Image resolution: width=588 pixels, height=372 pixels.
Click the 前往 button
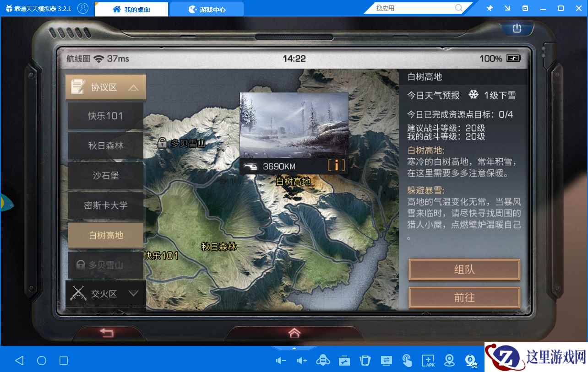click(x=464, y=298)
